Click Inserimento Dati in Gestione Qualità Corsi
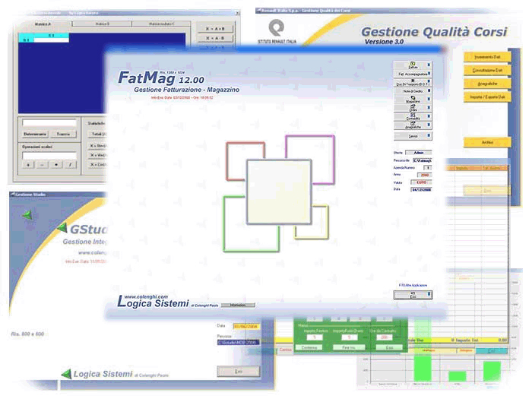Viewport: 532px width, 399px height. 487,57
